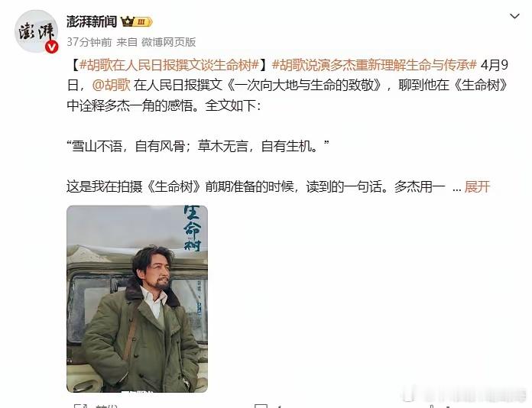Click the 37分钟前 post timestamp
The height and width of the screenshot is (408, 532).
[x=89, y=42]
